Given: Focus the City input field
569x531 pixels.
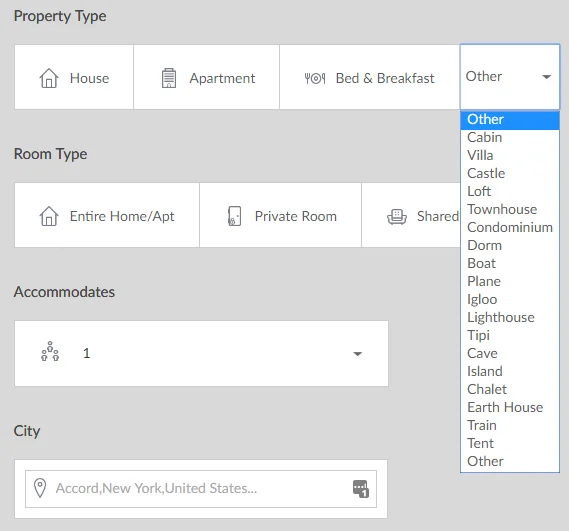Looking at the screenshot, I should point(201,489).
